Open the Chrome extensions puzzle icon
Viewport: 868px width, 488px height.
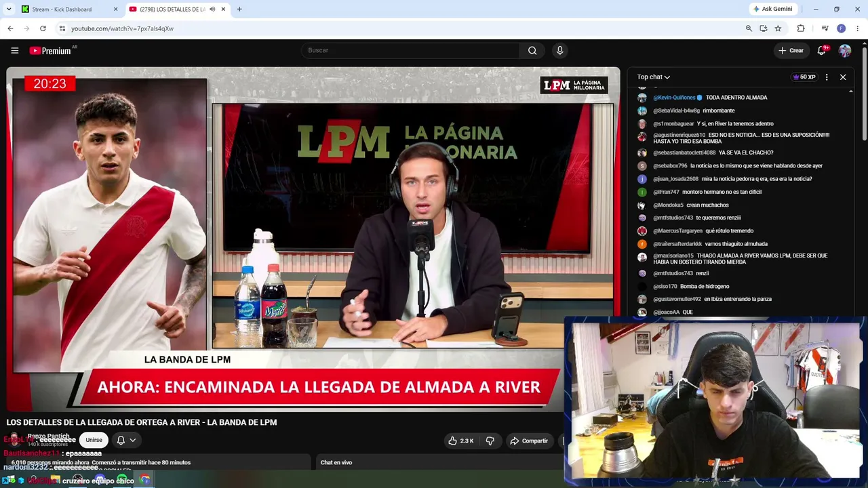coord(801,28)
